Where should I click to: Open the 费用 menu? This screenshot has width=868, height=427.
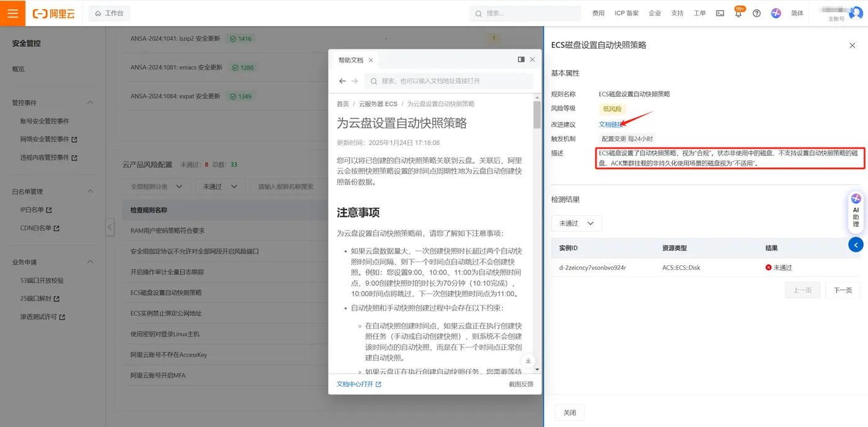[x=598, y=13]
